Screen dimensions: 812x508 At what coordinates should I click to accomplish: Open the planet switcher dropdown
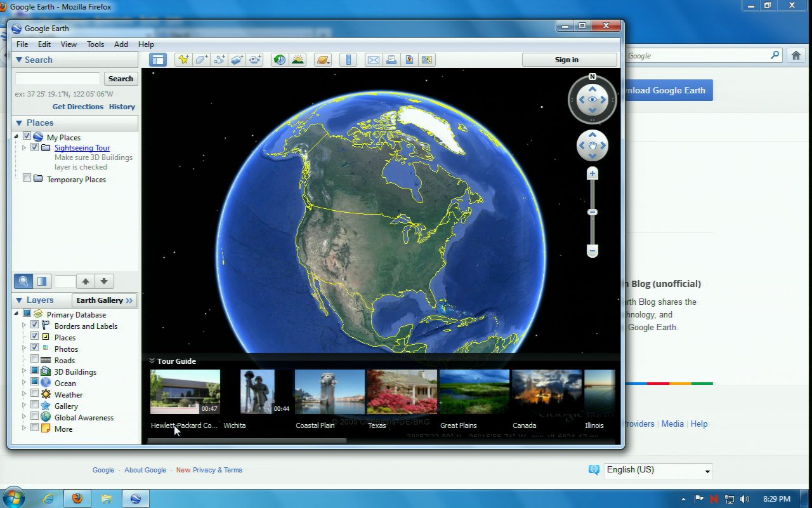[x=323, y=60]
